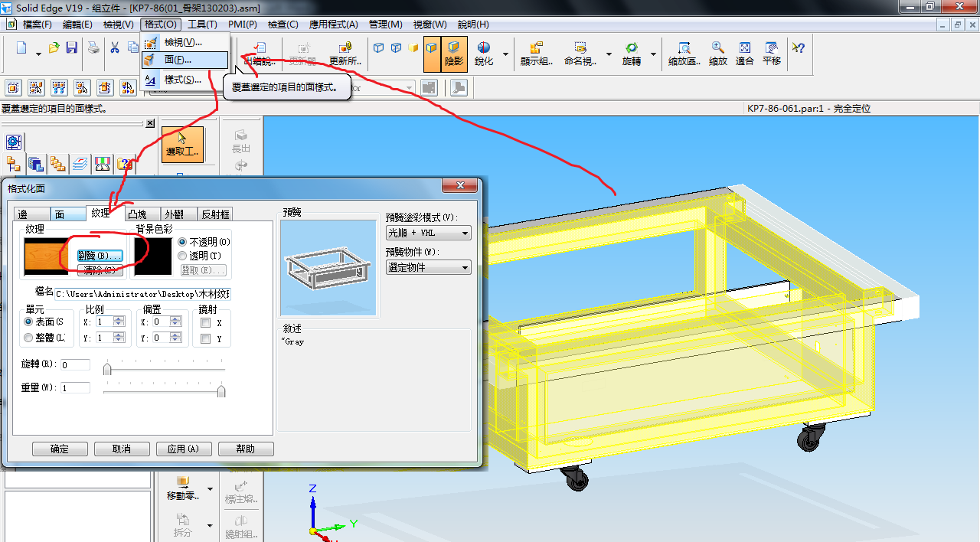Click the black background color swatch
The image size is (980, 542).
click(x=152, y=256)
